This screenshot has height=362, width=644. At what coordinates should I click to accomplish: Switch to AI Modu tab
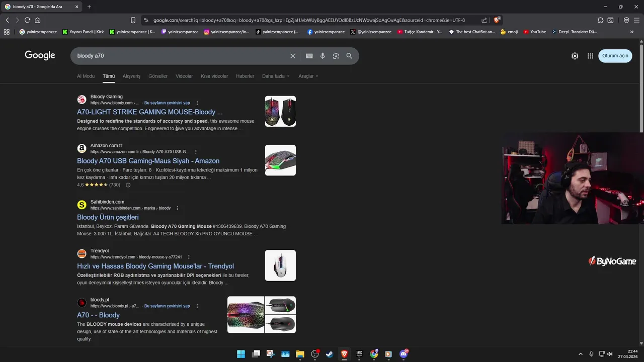[x=86, y=76]
